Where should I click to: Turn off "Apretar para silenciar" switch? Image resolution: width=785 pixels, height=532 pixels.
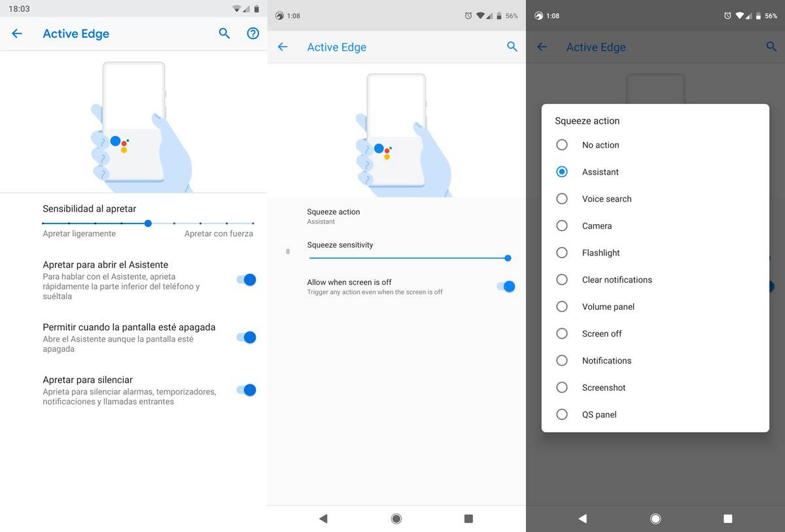246,390
